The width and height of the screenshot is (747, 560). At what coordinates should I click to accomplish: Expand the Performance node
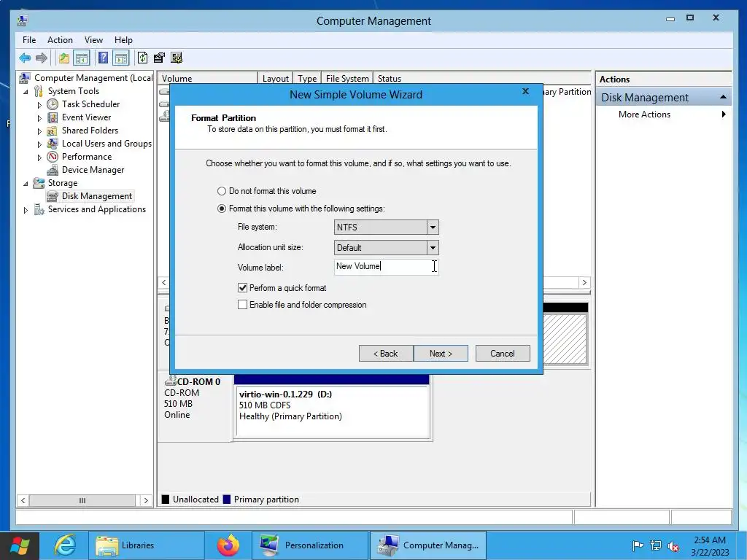point(39,157)
